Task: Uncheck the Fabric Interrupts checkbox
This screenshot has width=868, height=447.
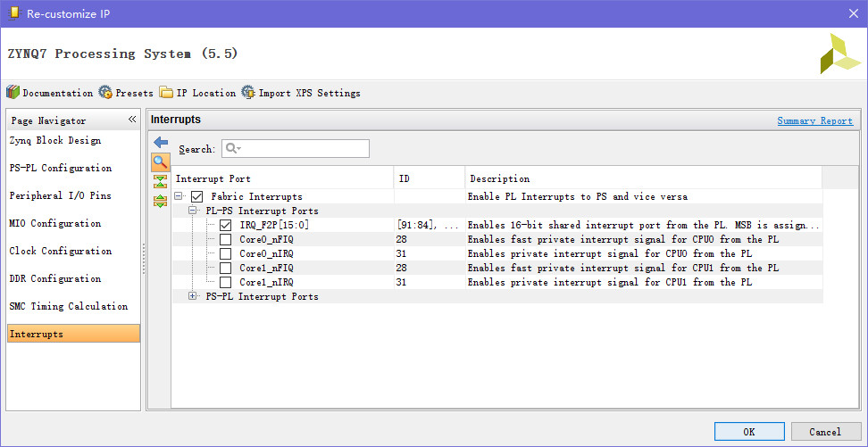Action: point(197,197)
